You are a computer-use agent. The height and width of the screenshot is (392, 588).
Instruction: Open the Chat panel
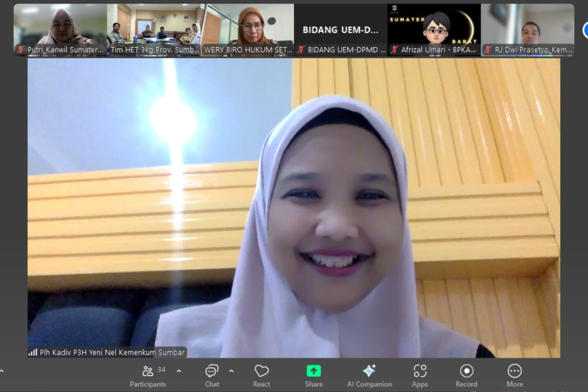(212, 375)
